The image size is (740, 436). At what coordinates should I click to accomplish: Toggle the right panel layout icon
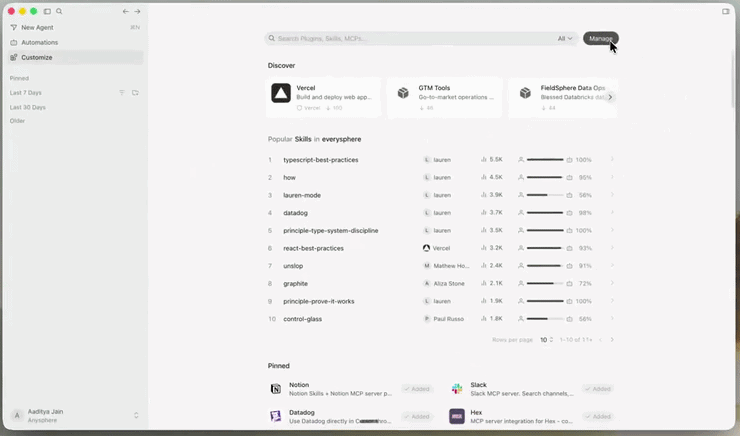click(x=725, y=11)
